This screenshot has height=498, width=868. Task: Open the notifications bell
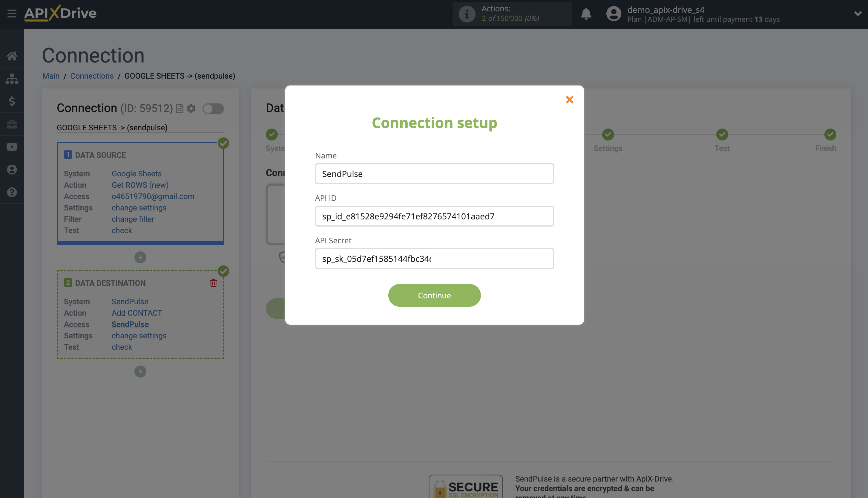click(586, 14)
